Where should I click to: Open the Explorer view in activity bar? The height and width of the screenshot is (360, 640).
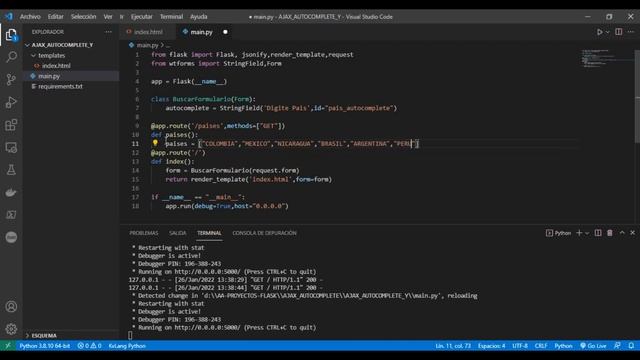tap(11, 35)
